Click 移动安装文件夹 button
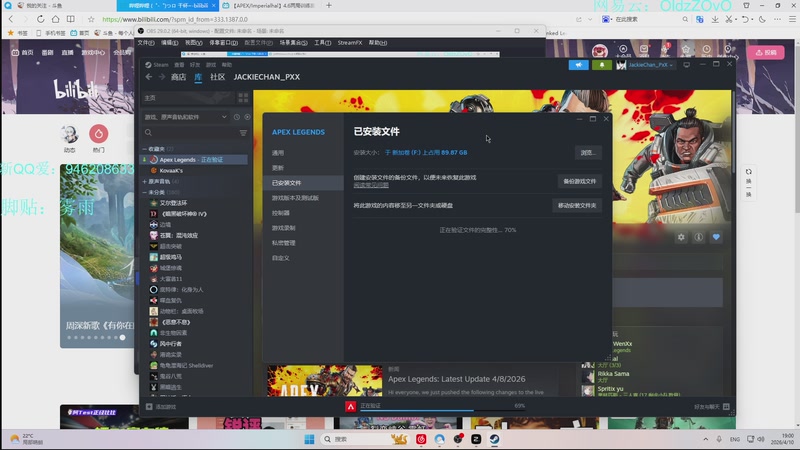This screenshot has width=800, height=450. (x=577, y=206)
